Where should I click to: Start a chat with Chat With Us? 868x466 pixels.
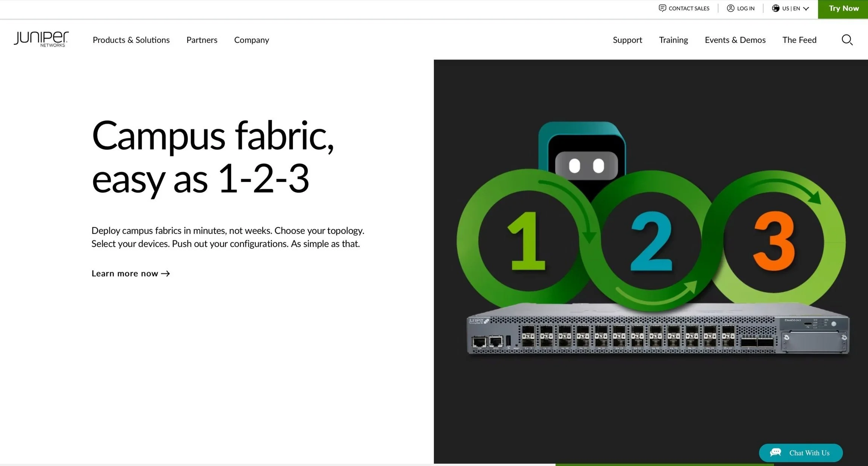point(801,453)
